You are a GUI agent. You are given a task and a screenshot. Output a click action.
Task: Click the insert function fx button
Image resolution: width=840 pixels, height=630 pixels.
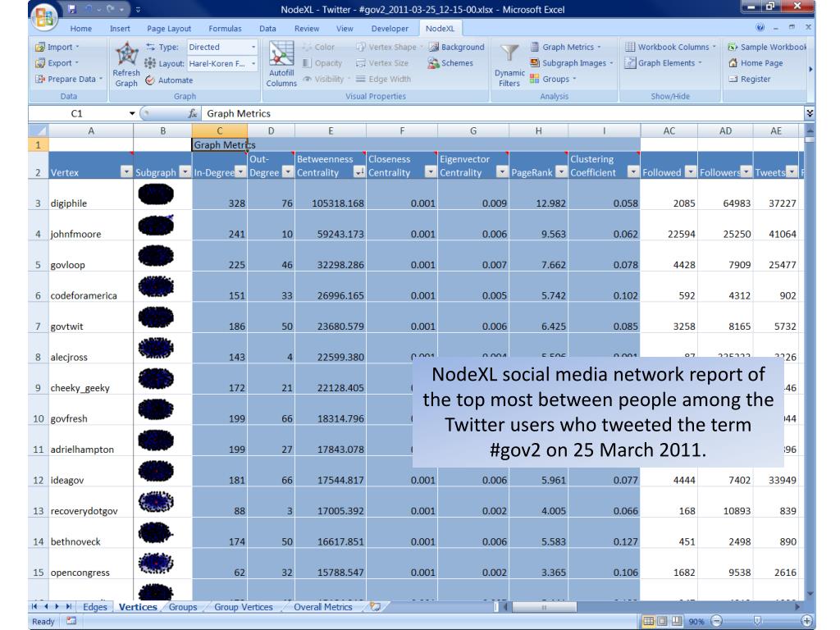(x=192, y=113)
